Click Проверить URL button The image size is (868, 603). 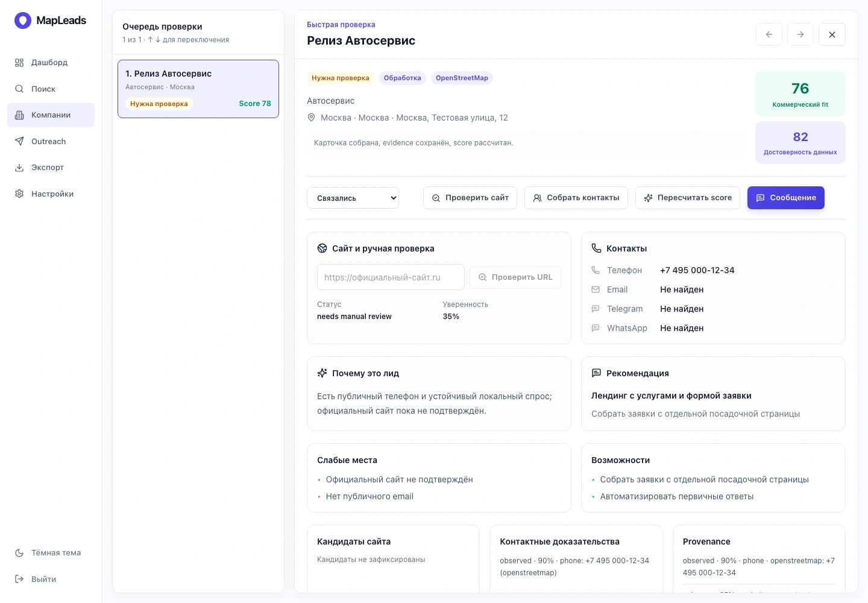tap(515, 277)
